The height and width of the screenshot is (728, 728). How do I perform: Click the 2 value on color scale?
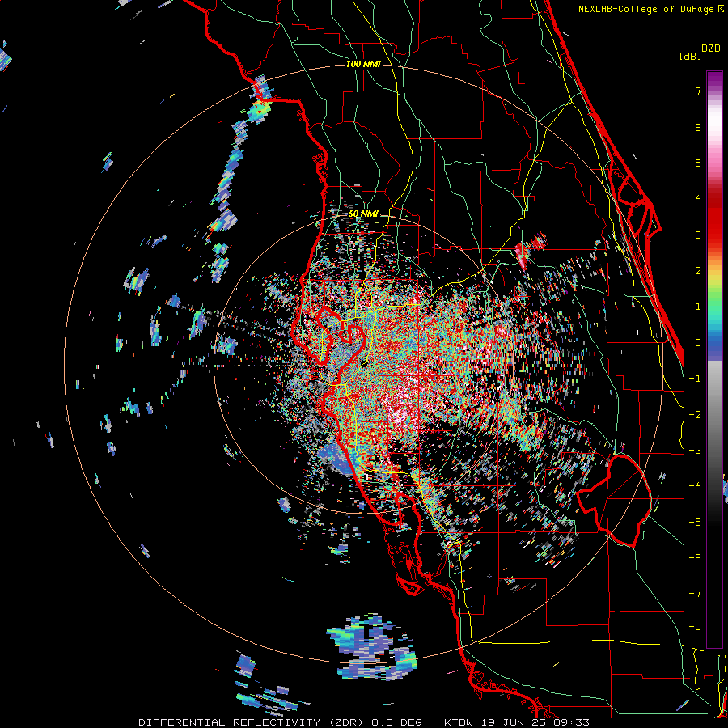pyautogui.click(x=698, y=271)
